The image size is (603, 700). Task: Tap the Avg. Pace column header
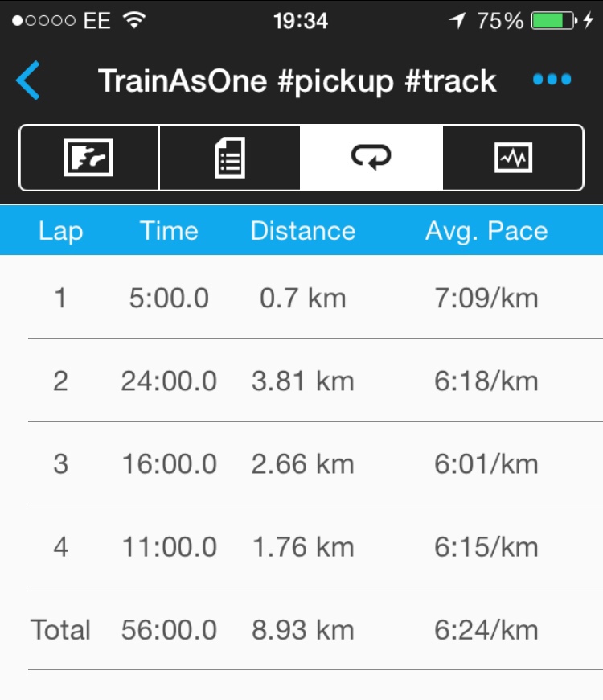coord(486,231)
